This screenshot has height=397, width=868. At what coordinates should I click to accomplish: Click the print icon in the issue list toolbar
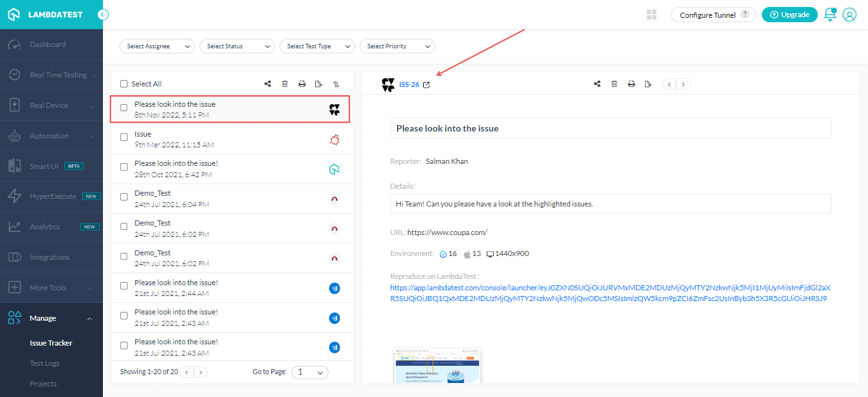tap(302, 84)
